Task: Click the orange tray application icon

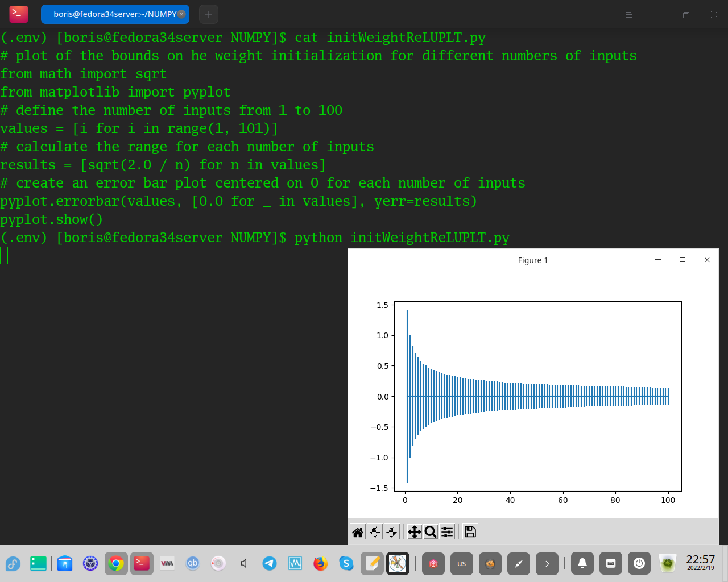Action: click(x=490, y=564)
